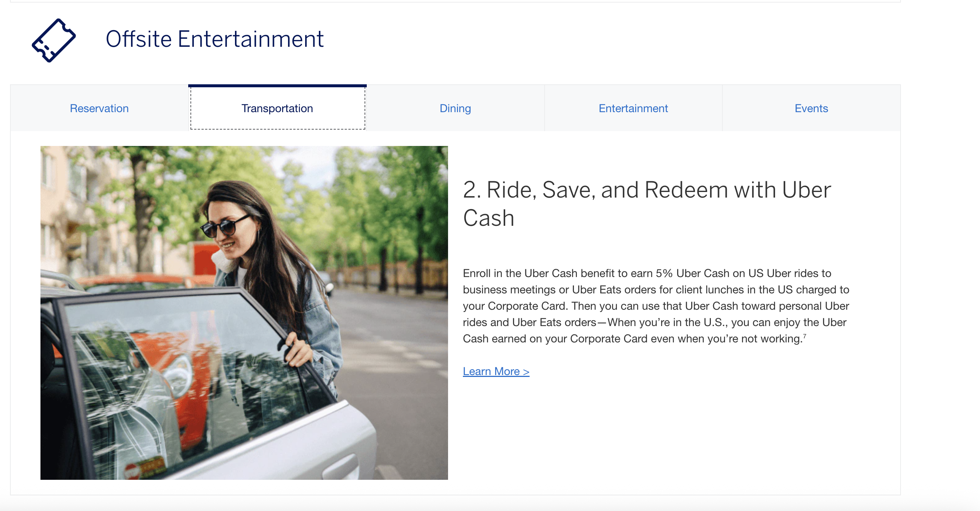Screen dimensions: 980x511
Task: Click the red stop sticker on car window
Action: point(131,471)
